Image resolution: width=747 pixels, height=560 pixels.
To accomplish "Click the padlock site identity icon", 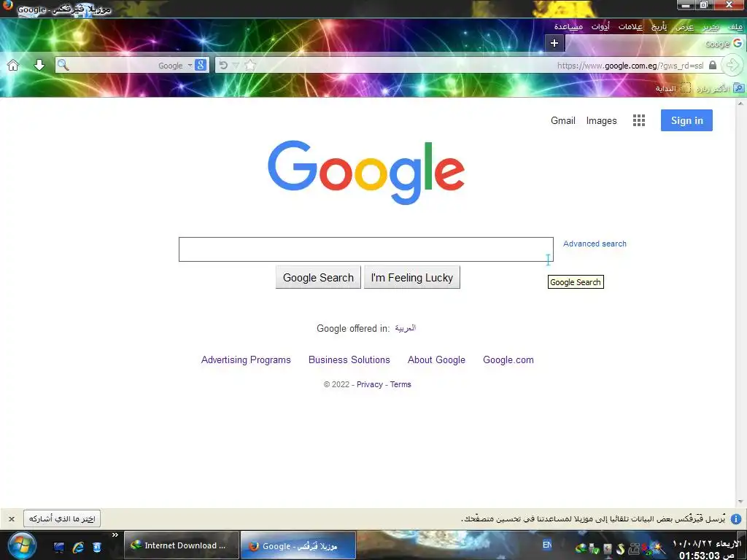I will click(713, 65).
